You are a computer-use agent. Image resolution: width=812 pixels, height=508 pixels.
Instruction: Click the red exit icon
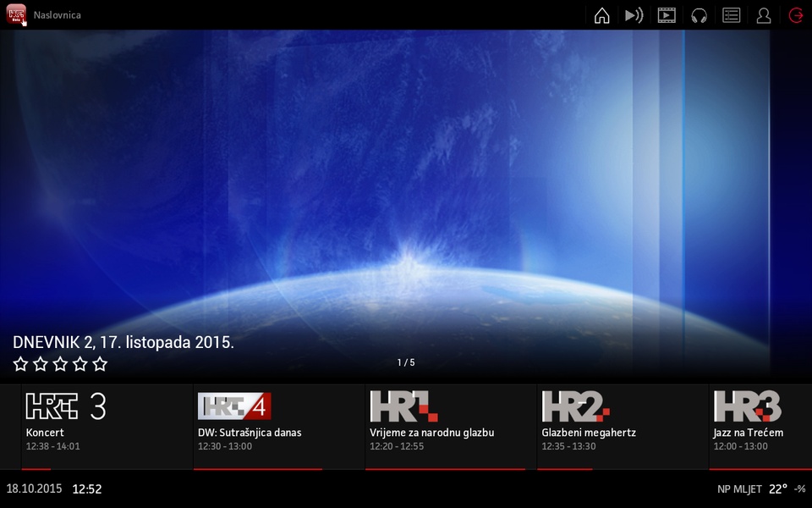pyautogui.click(x=796, y=15)
